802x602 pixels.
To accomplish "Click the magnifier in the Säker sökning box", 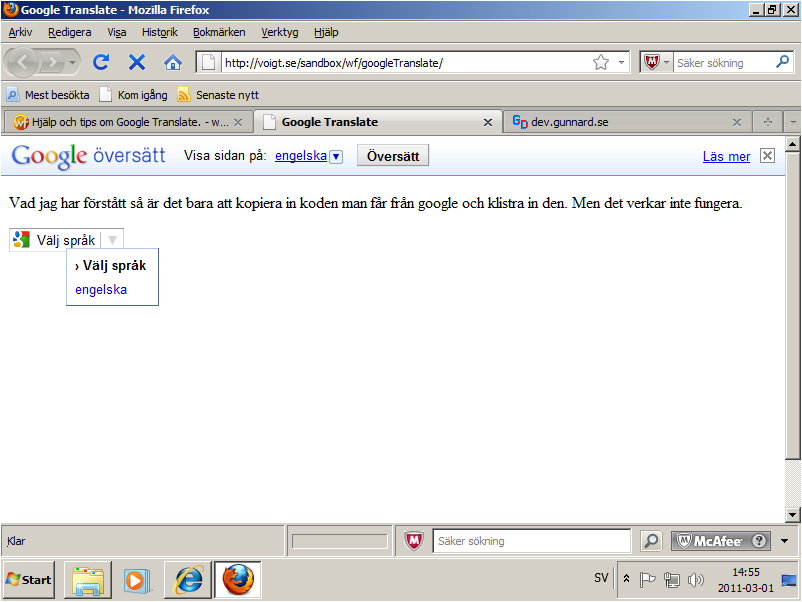I will (783, 62).
